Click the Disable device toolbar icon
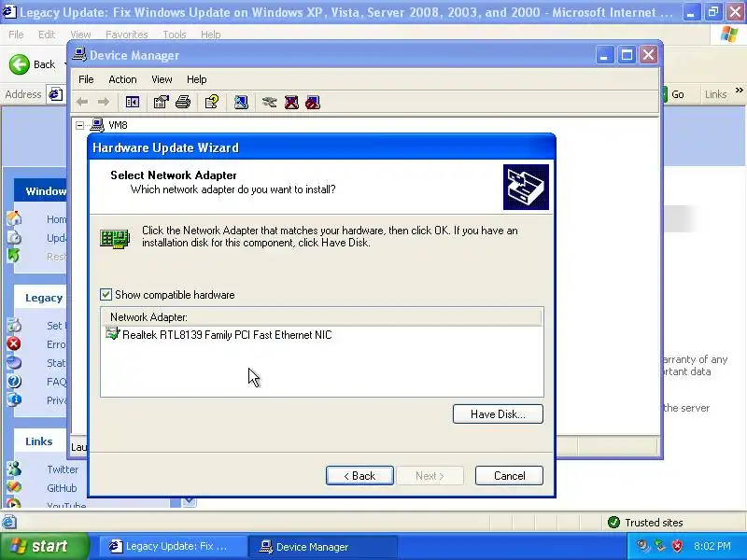The image size is (747, 560). coord(313,102)
